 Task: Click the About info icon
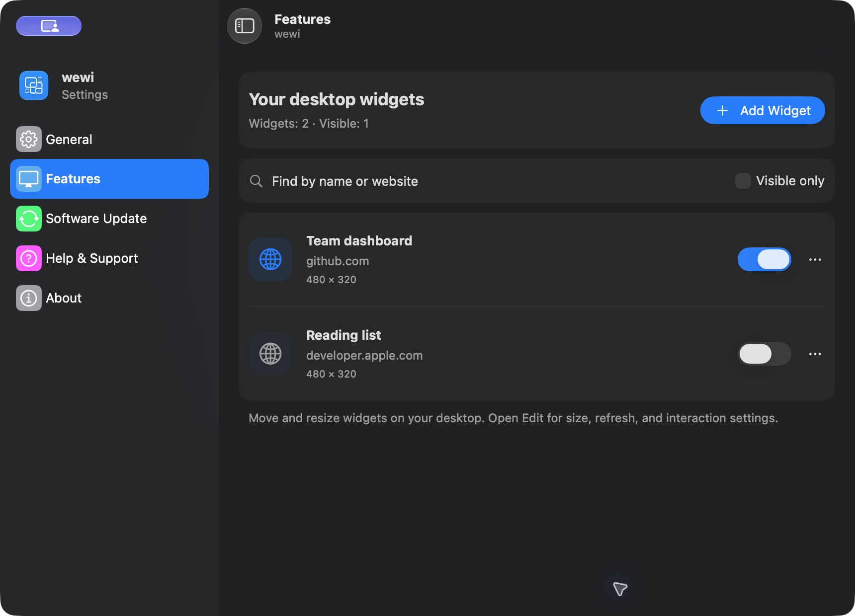pos(29,298)
